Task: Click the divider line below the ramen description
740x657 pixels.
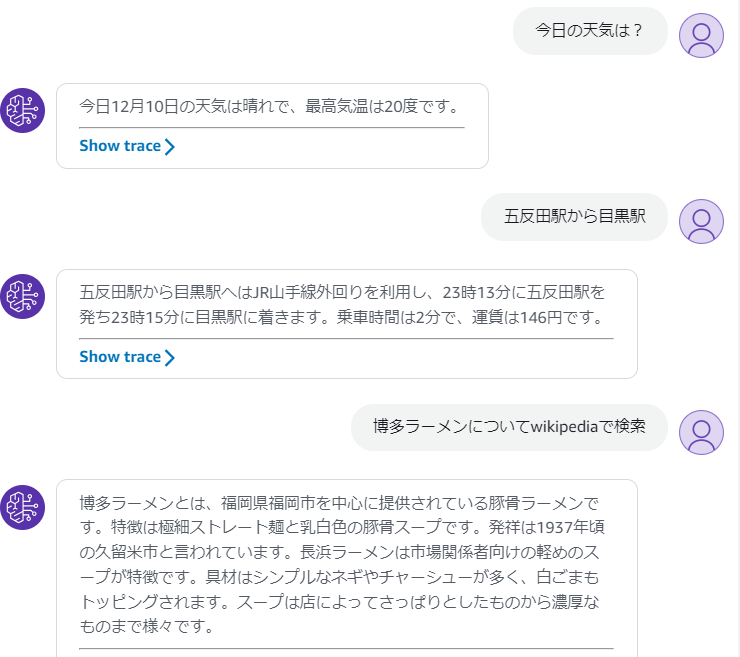Action: coord(346,649)
